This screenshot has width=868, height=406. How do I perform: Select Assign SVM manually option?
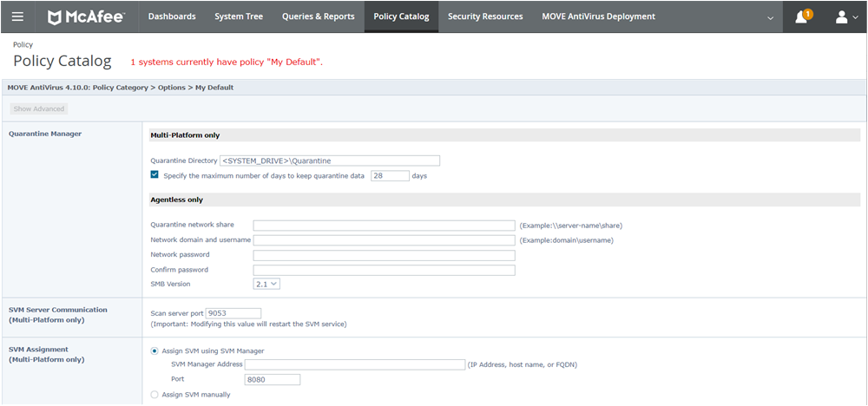155,395
